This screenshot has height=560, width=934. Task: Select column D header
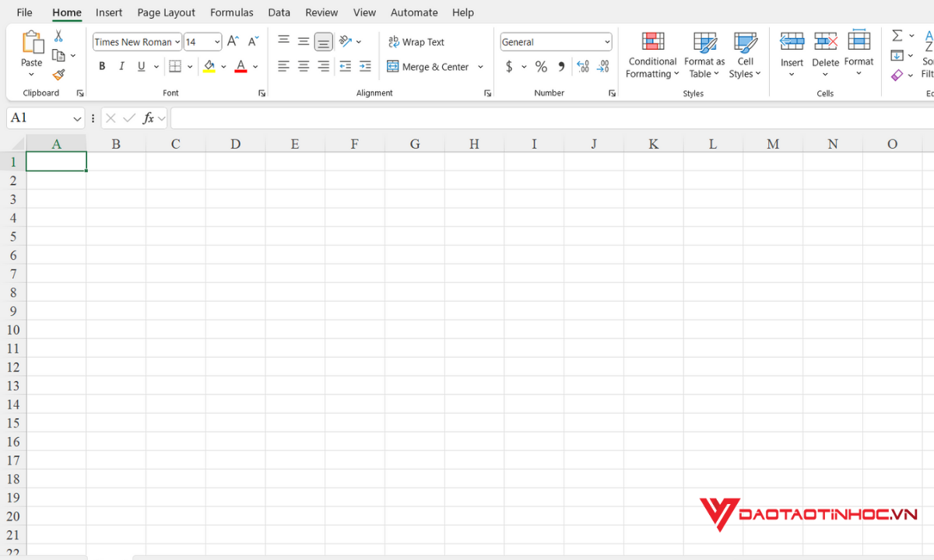pos(235,143)
